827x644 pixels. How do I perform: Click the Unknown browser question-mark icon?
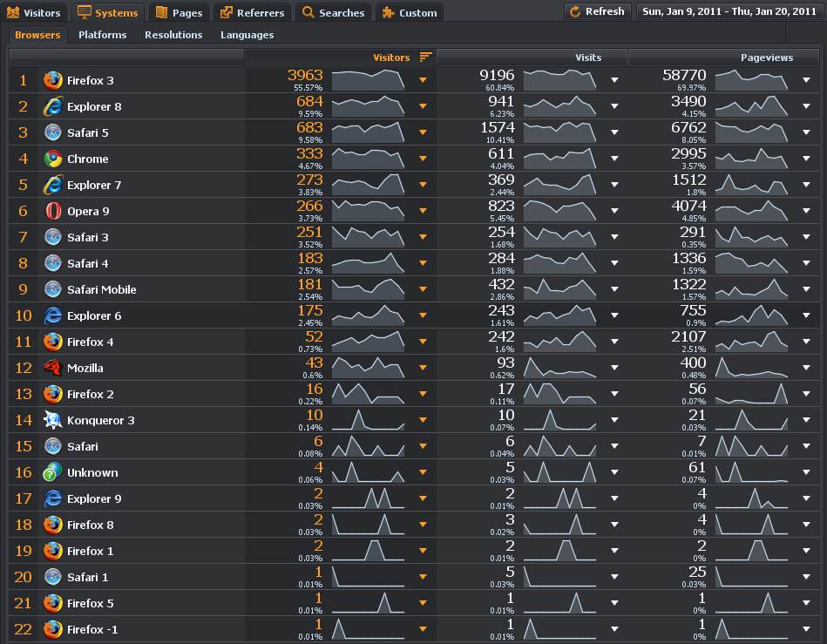(53, 472)
